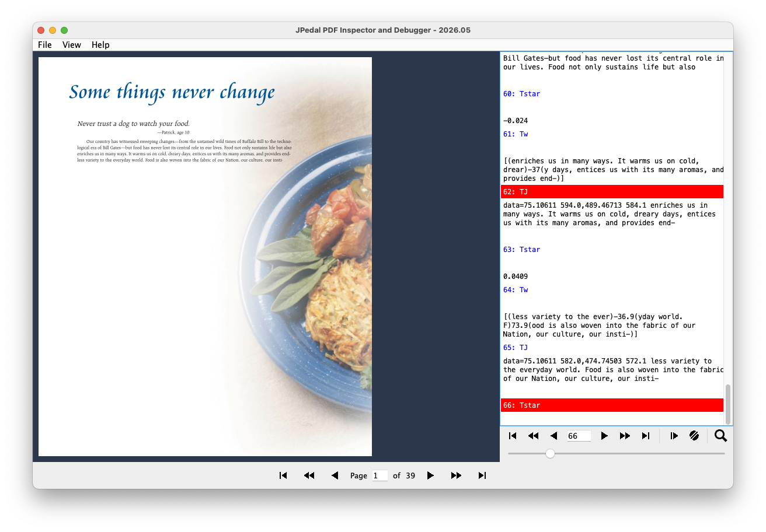Viewport: 766px width, 532px height.
Task: Step back one command before 66
Action: [553, 436]
